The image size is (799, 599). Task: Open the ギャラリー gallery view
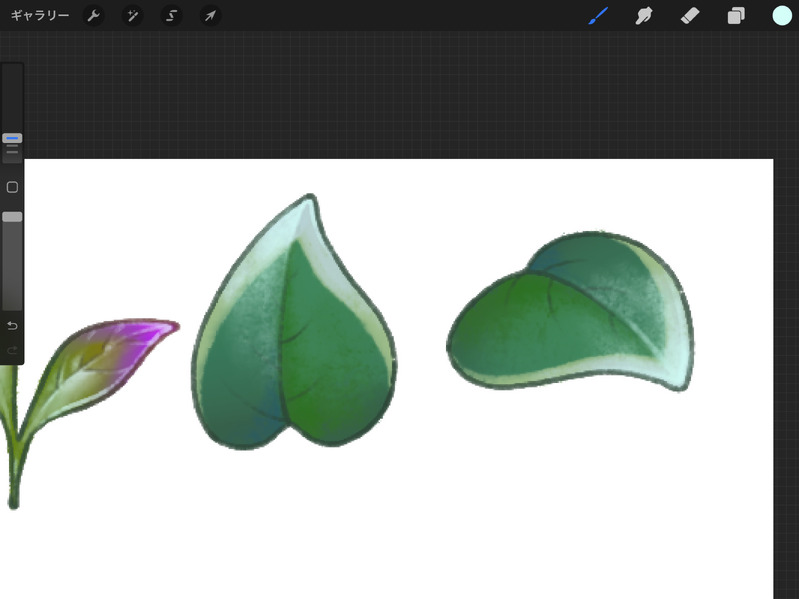pyautogui.click(x=40, y=16)
